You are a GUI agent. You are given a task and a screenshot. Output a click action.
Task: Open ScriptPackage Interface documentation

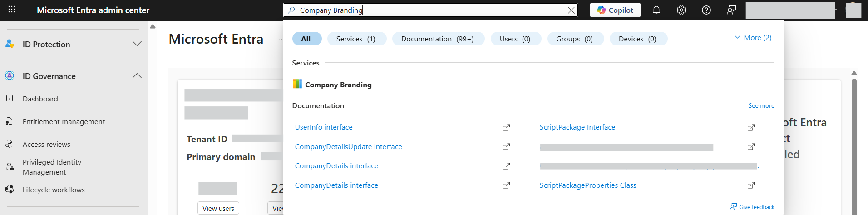[x=577, y=127]
